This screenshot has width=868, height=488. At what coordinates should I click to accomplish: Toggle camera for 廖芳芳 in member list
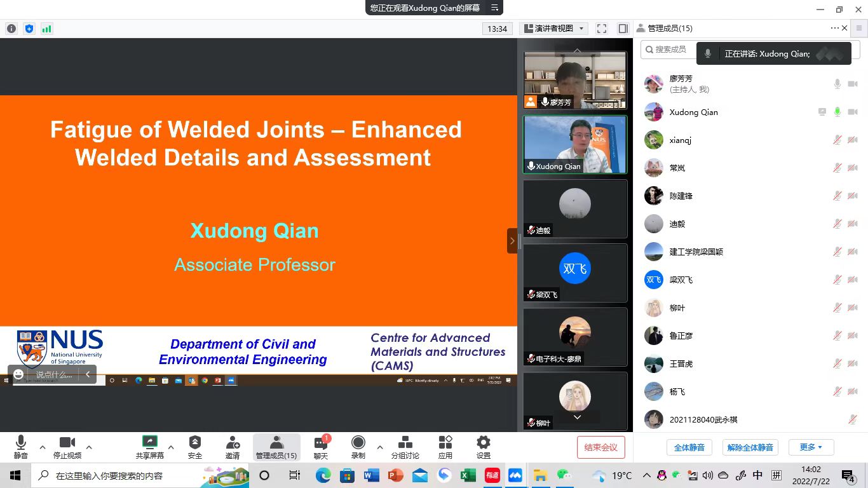853,84
